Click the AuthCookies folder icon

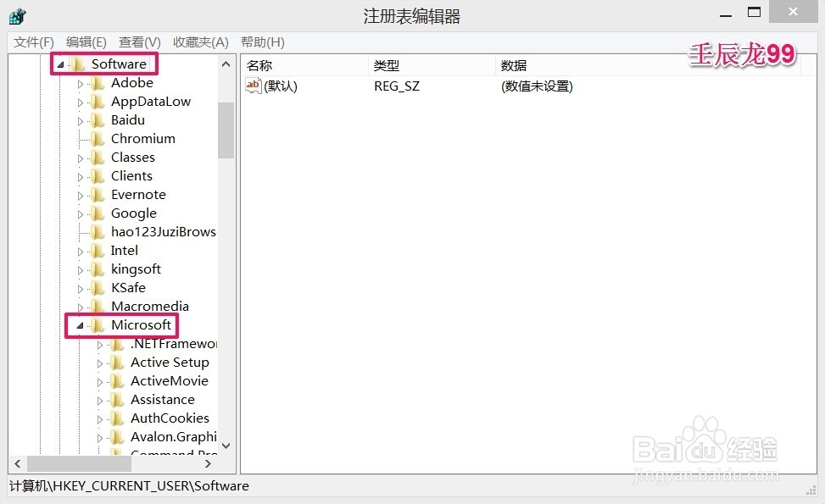click(x=116, y=418)
